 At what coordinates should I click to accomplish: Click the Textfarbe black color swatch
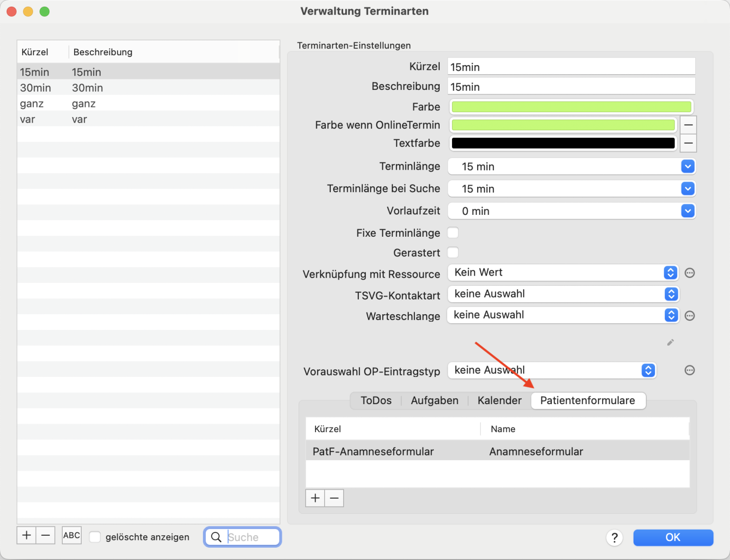[x=563, y=143]
